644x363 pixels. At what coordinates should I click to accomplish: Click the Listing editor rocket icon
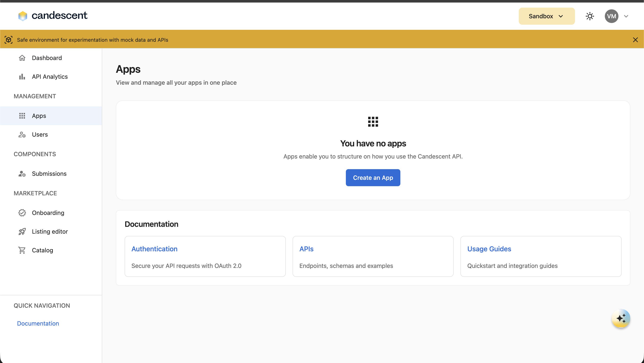click(x=22, y=231)
